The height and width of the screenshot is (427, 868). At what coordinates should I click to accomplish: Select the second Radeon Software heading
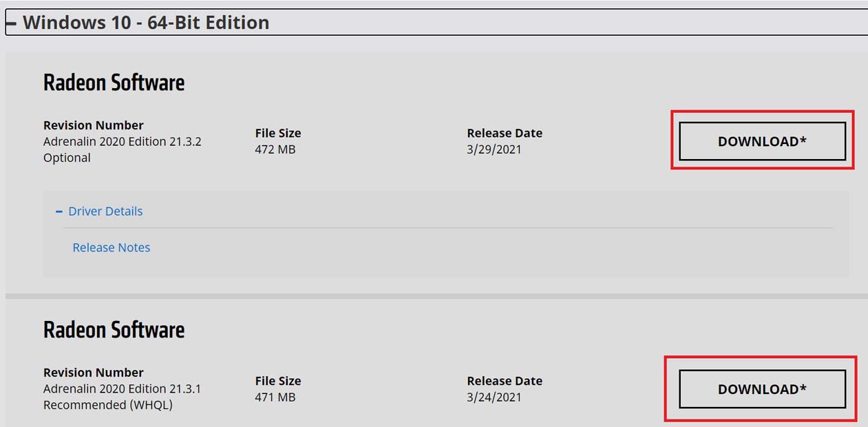coord(114,330)
